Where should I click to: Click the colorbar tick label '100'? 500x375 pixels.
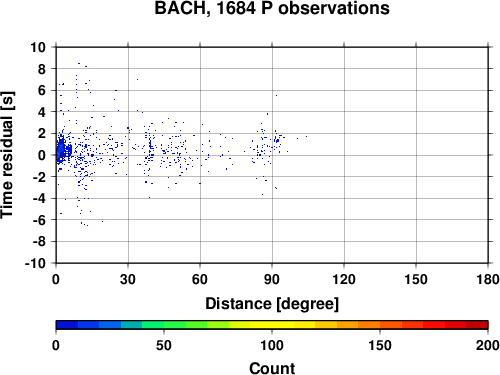click(x=272, y=345)
